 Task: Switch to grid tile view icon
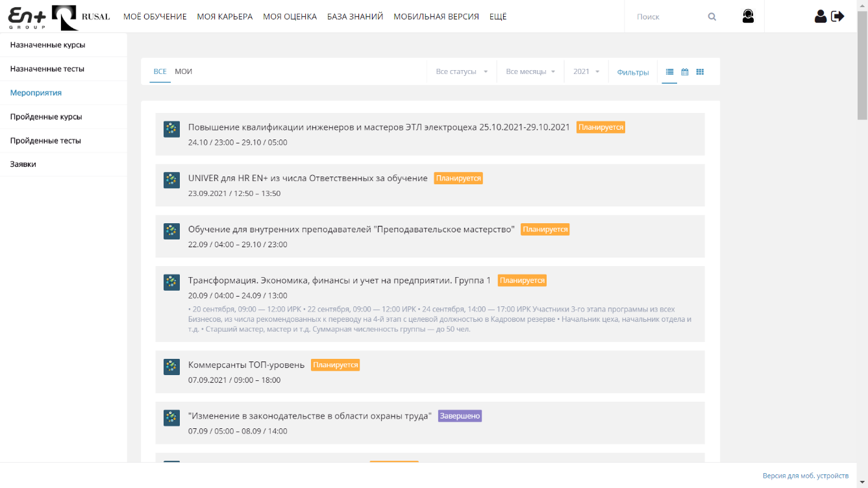700,72
